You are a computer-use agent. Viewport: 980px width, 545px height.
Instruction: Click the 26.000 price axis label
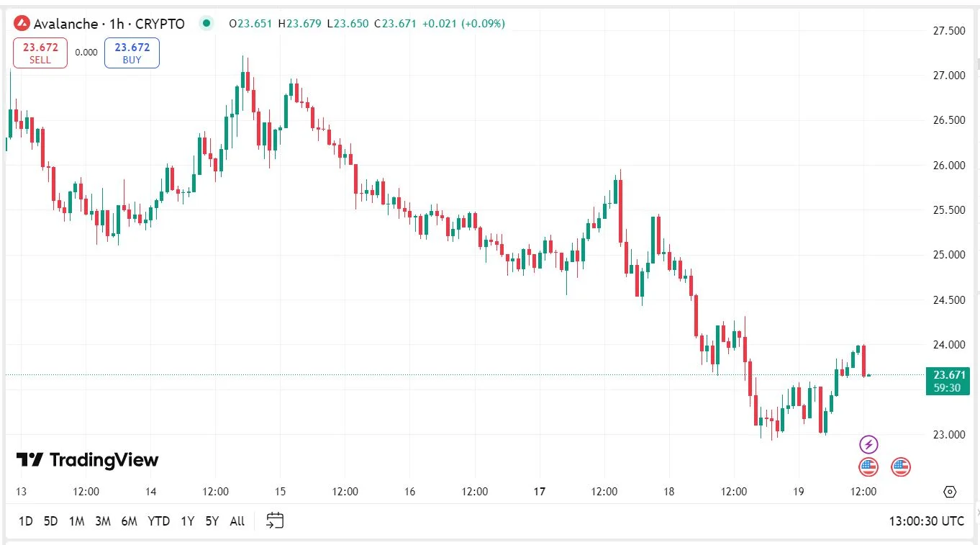(948, 166)
